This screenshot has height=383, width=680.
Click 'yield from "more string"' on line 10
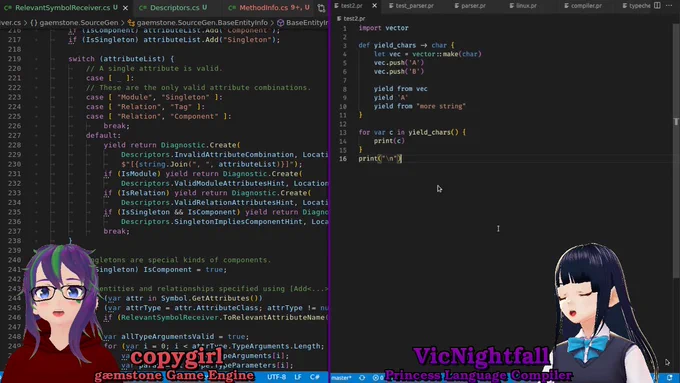(420, 106)
